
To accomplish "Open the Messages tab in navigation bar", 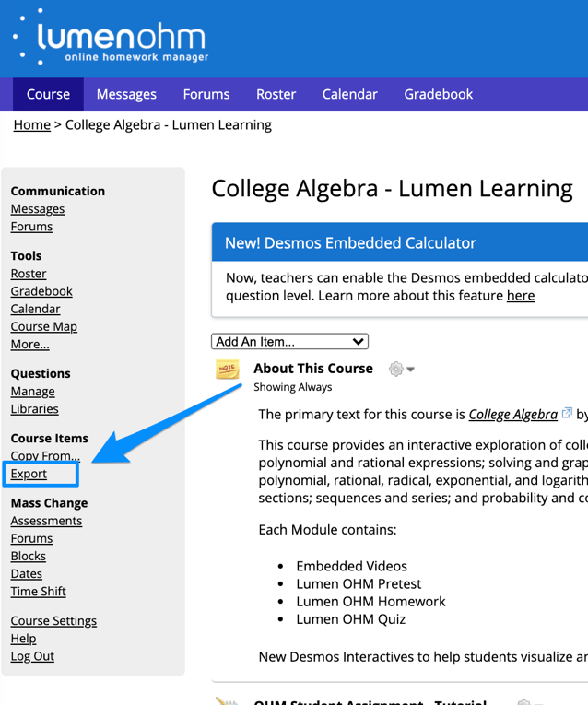I will 126,94.
